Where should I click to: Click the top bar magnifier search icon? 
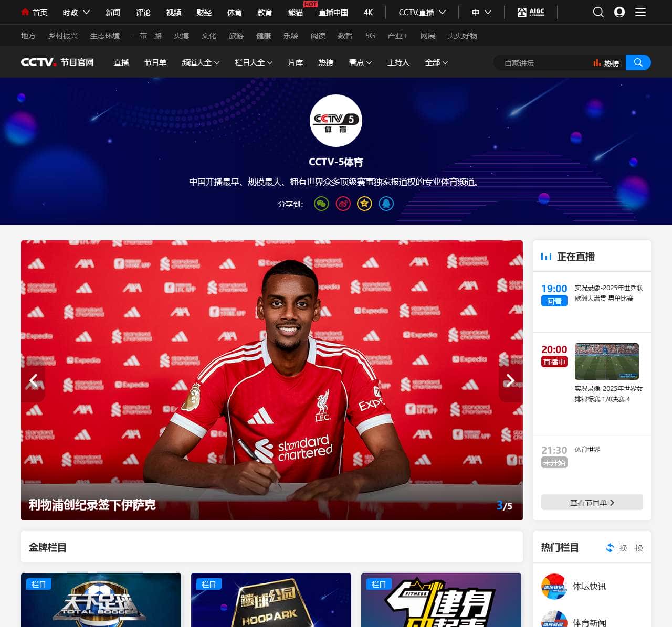[x=598, y=12]
